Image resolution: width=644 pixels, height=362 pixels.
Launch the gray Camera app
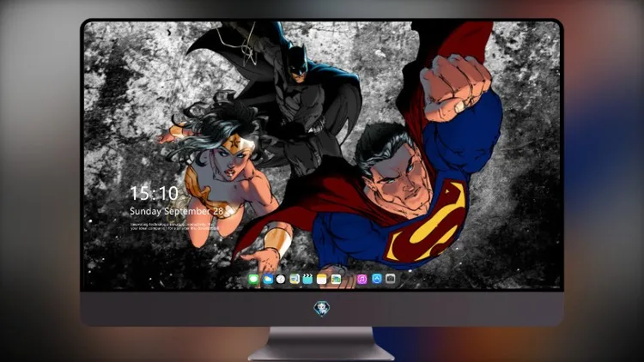(x=390, y=279)
